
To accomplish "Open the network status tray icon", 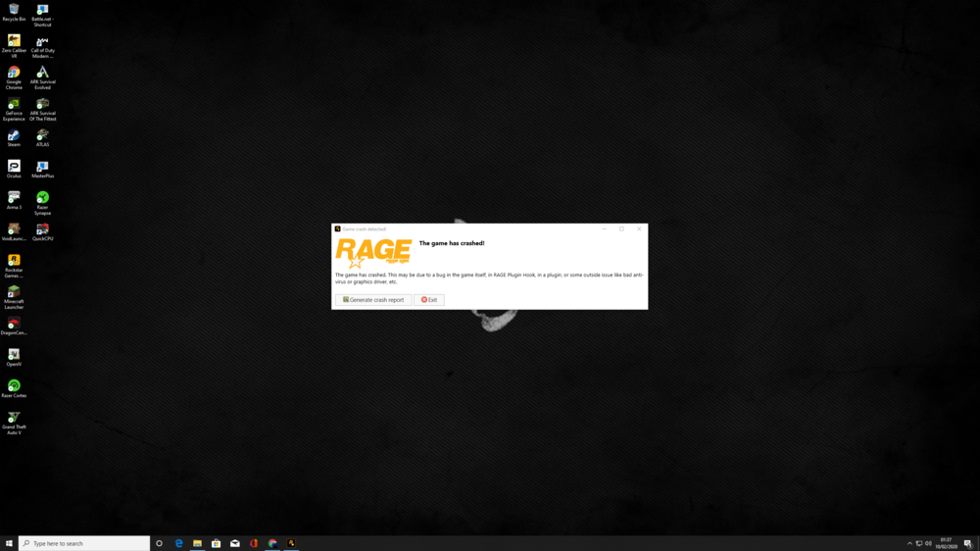I will [919, 543].
